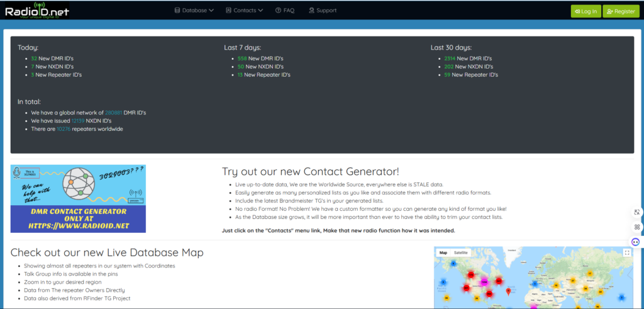Click the yellow cluster marker labeled 37

click(x=573, y=281)
